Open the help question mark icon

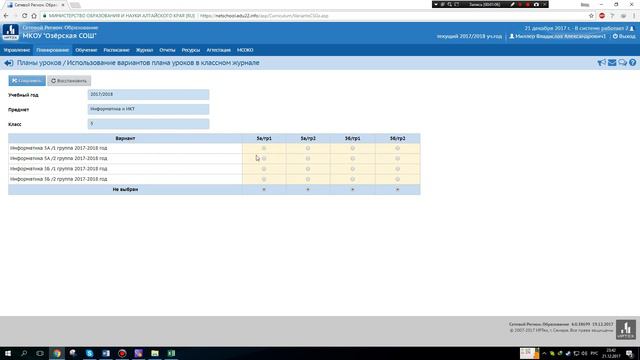point(632,62)
